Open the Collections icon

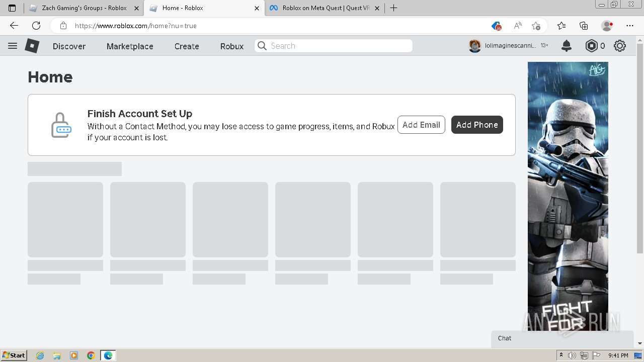(x=584, y=26)
